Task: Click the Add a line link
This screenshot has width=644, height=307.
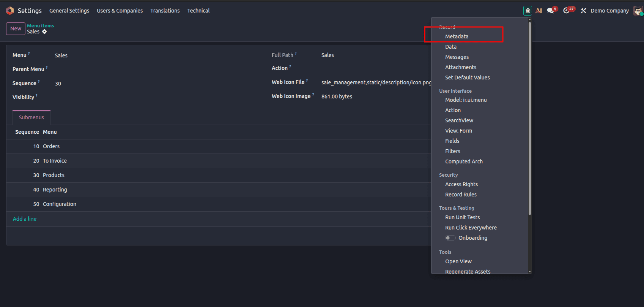Action: (25, 219)
